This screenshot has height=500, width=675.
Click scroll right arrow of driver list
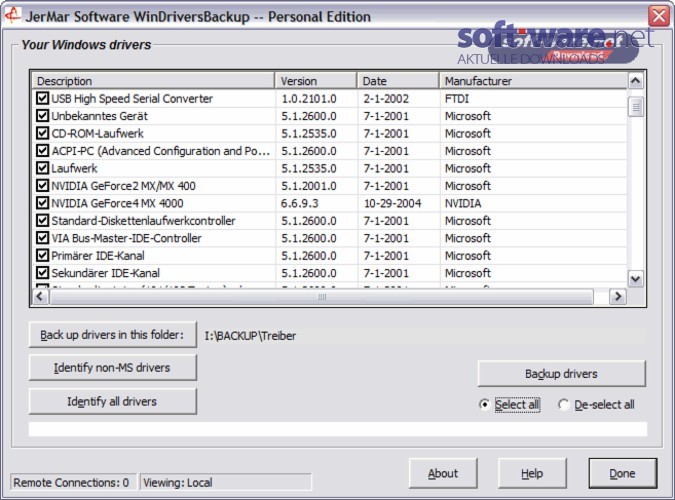click(x=618, y=296)
